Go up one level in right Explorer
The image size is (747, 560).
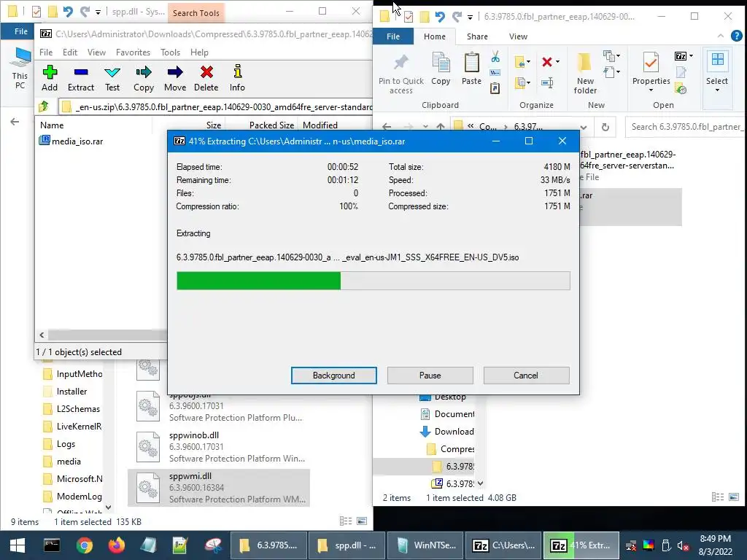pos(441,127)
